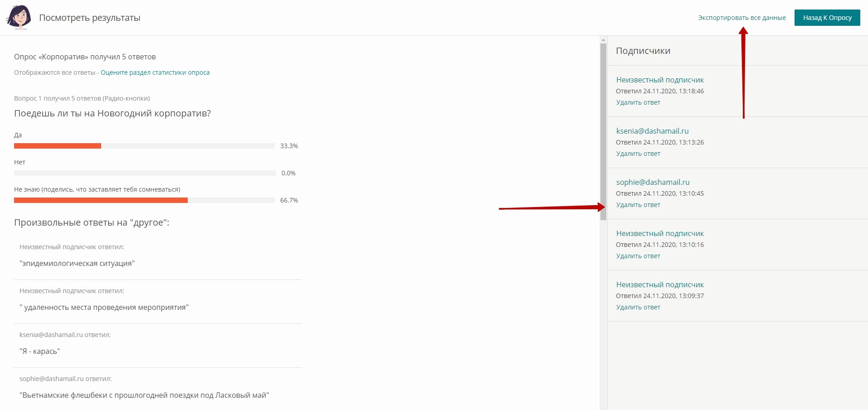Remove the sophie@dashamail.ru response via 'Удалить ответ'
Viewport: 868px width, 410px height.
pyautogui.click(x=638, y=205)
